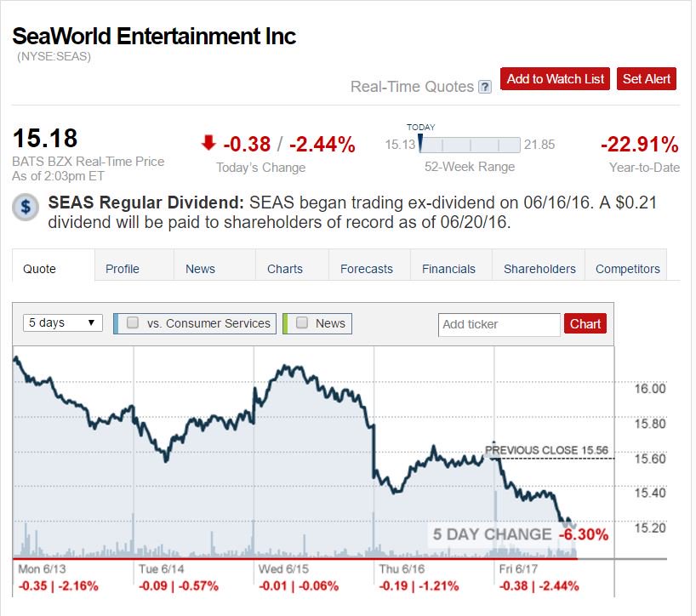Tick the vs. Consumer Services checkbox
Image resolution: width=696 pixels, height=616 pixels.
pyautogui.click(x=133, y=322)
